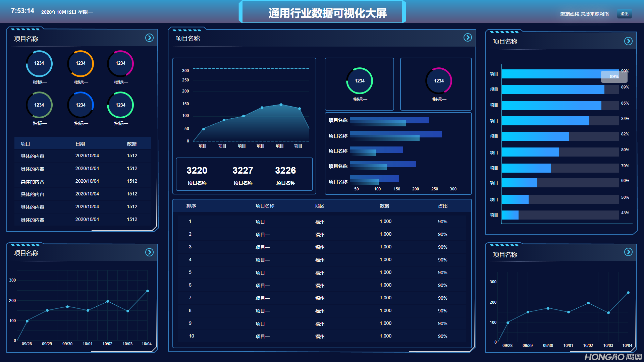Click the 70% progress bar
The width and height of the screenshot is (644, 362).
tap(526, 168)
